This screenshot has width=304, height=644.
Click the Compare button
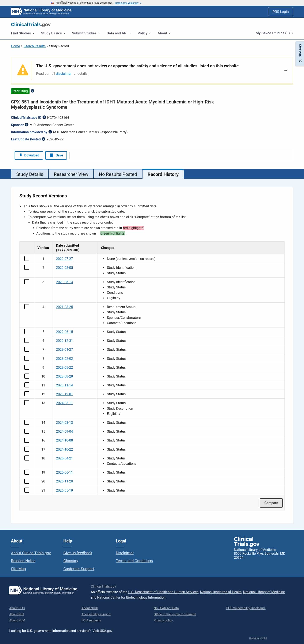271,503
